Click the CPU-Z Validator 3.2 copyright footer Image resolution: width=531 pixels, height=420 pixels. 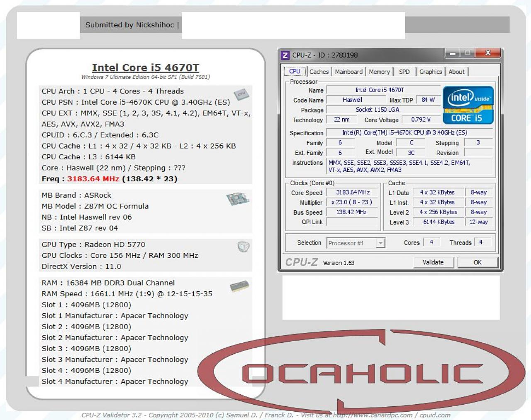[266, 415]
